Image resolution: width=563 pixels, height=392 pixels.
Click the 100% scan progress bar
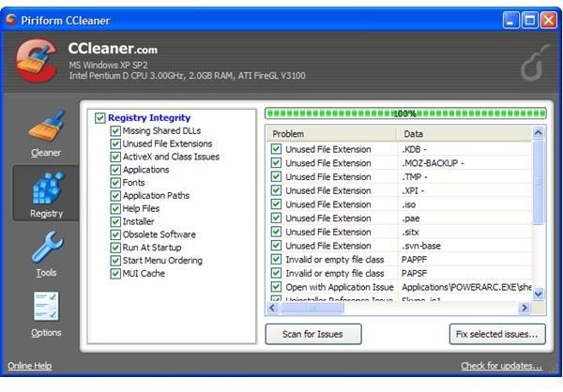(405, 113)
